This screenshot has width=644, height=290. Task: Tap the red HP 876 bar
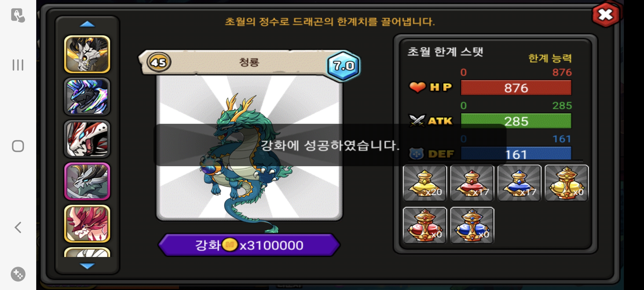click(516, 88)
